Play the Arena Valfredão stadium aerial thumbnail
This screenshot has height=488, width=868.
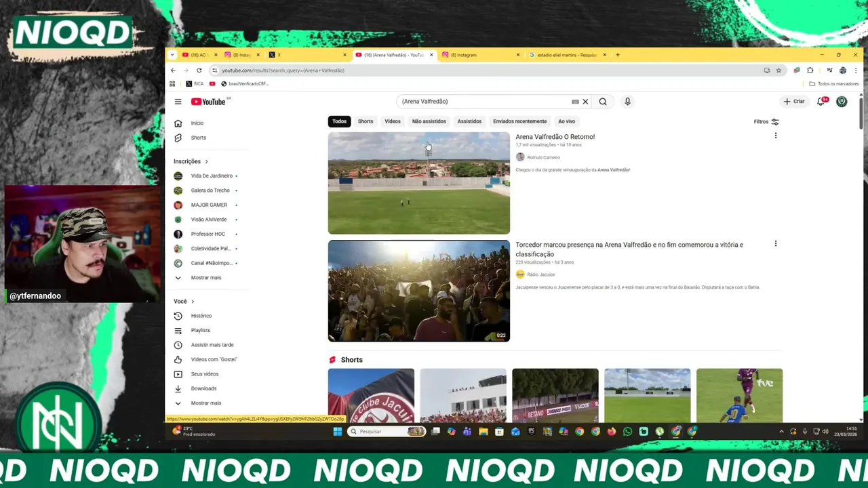coord(419,183)
